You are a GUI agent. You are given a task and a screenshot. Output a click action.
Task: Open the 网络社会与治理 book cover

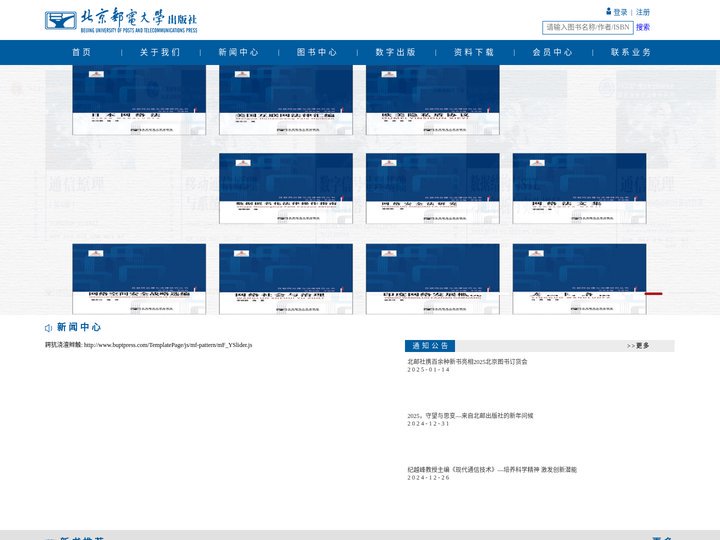coord(286,279)
